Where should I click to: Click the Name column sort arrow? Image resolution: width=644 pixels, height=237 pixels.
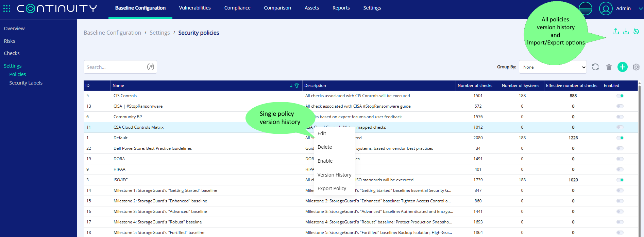click(x=291, y=86)
